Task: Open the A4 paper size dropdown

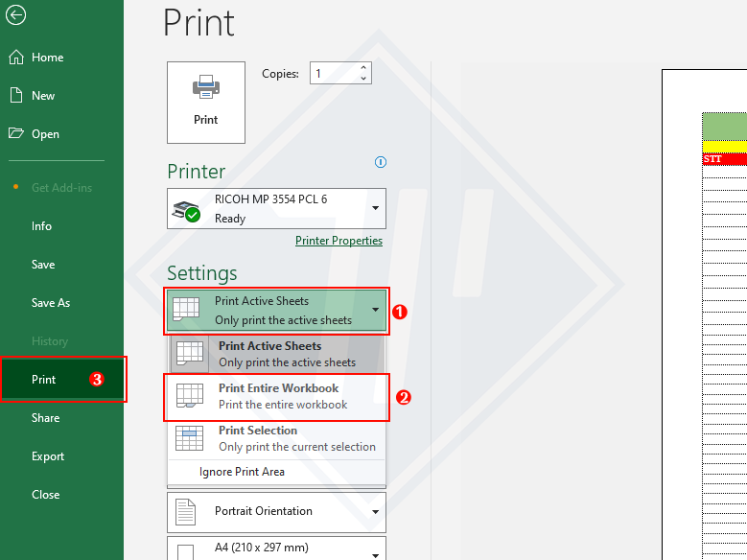Action: click(x=276, y=548)
